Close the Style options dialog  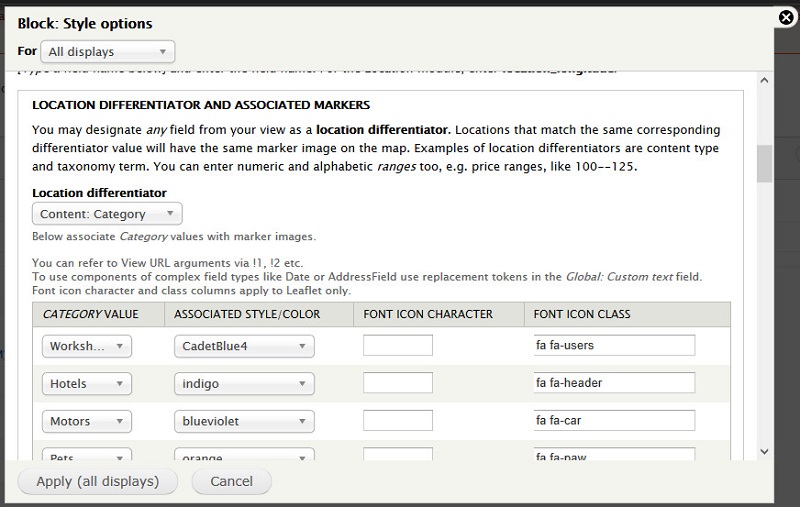786,18
